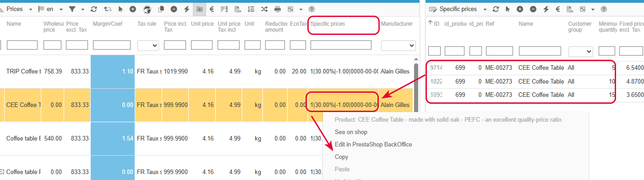Select the 'TRIP Coffee t' product row name
This screenshot has width=644, height=180.
[x=24, y=72]
